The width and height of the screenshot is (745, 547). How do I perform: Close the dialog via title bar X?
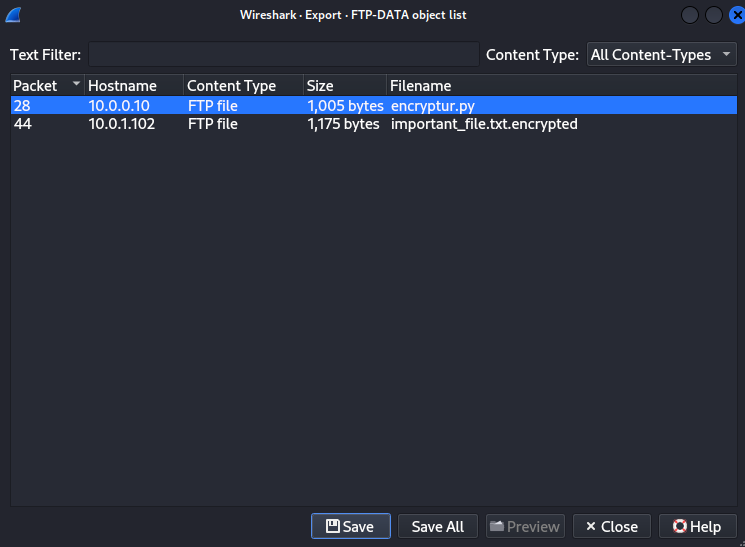[736, 15]
